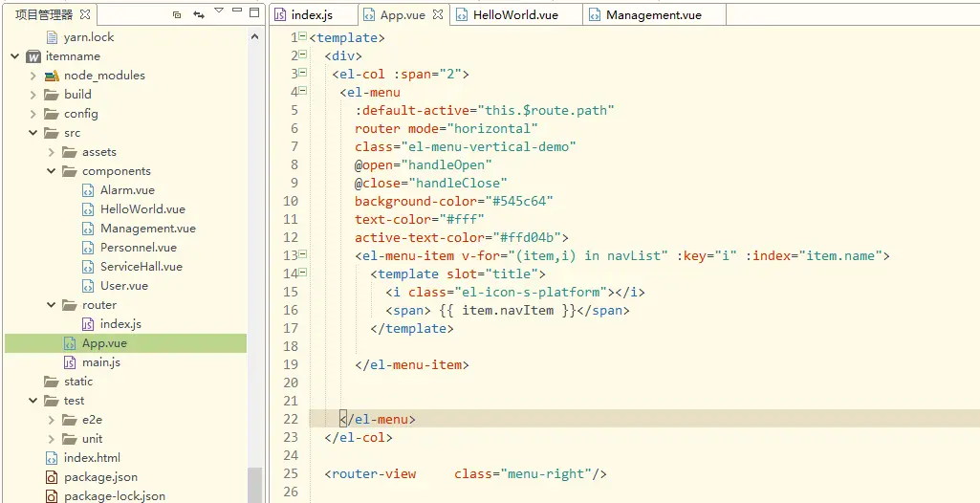Close the project manager view tab
Screen dimensions: 980x503
click(x=85, y=13)
